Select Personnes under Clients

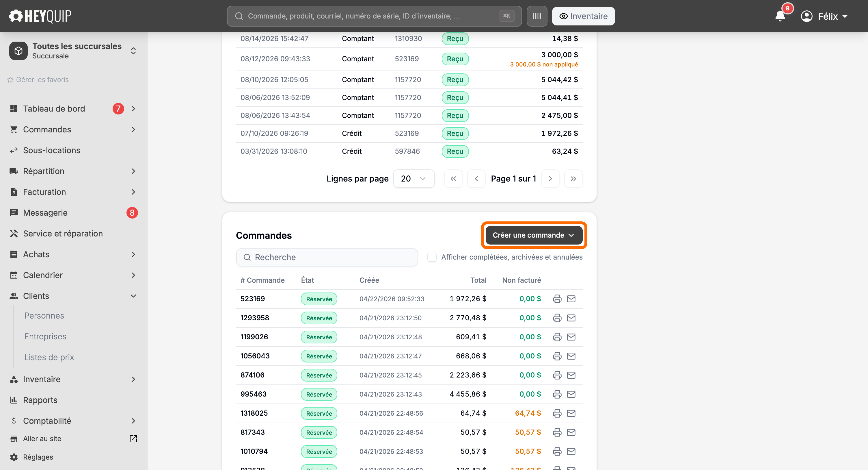tap(44, 316)
